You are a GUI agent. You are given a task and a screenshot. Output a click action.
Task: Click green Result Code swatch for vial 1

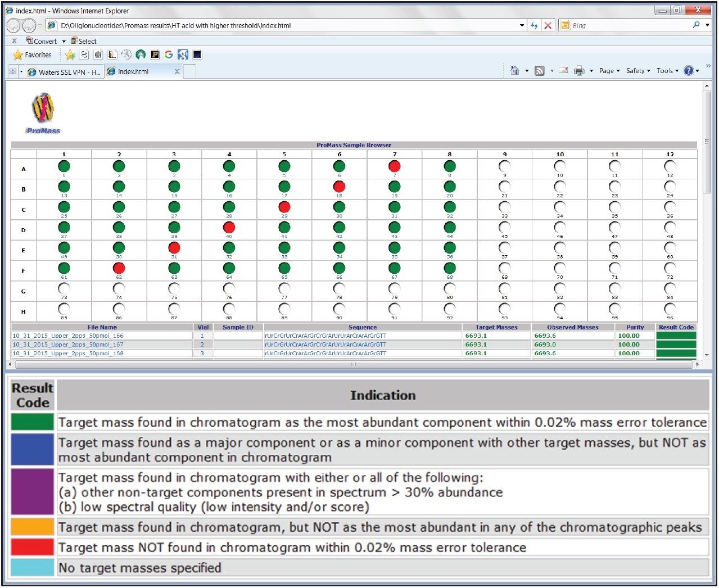tap(676, 336)
